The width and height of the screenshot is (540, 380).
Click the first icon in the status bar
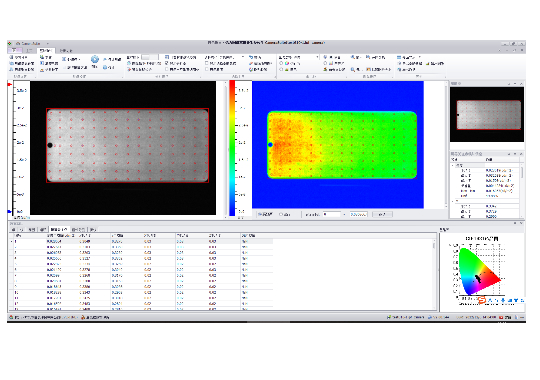tap(11, 317)
